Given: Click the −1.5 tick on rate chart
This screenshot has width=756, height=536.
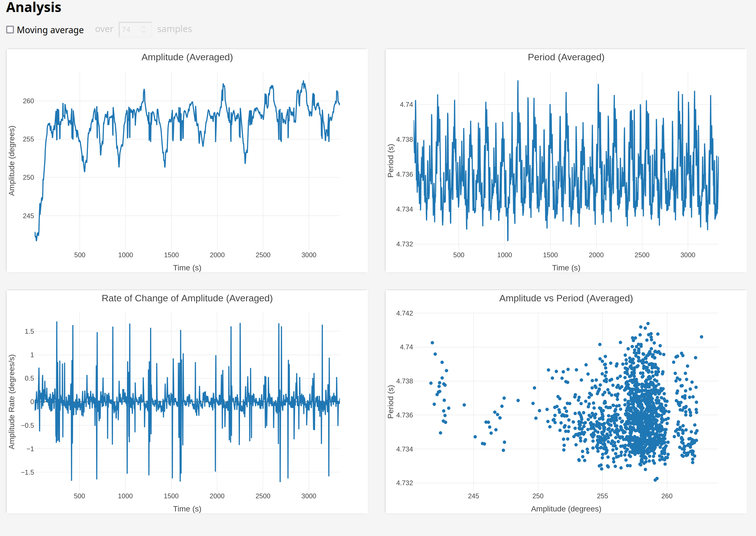Looking at the screenshot, I should point(27,472).
